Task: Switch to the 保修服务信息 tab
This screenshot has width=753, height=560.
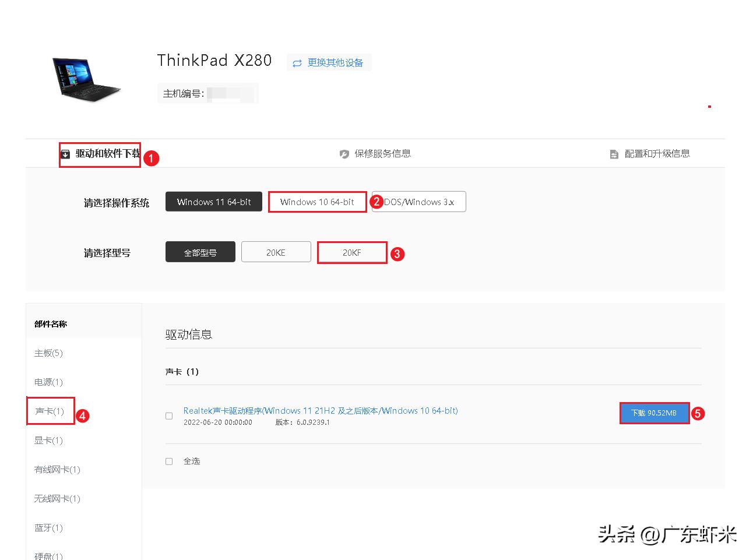Action: click(x=382, y=153)
